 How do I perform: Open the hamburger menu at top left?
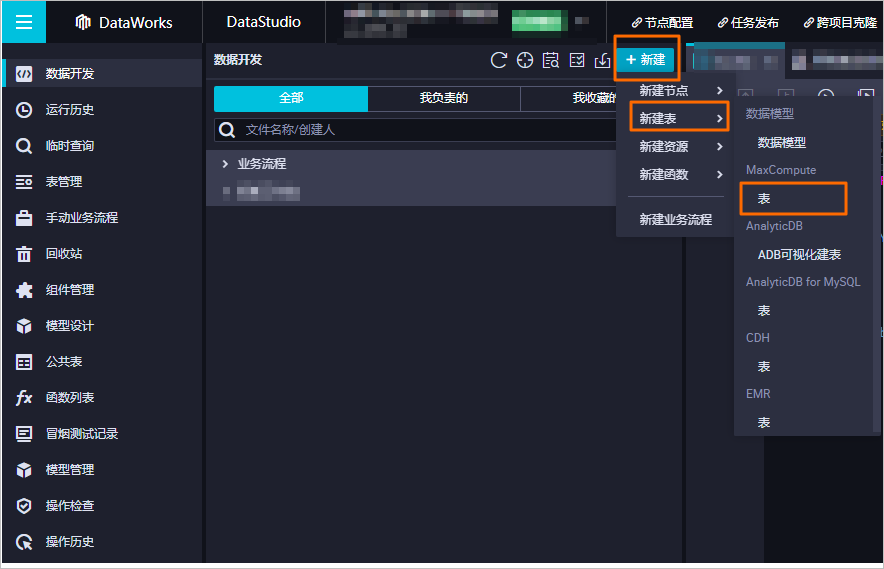coord(24,22)
